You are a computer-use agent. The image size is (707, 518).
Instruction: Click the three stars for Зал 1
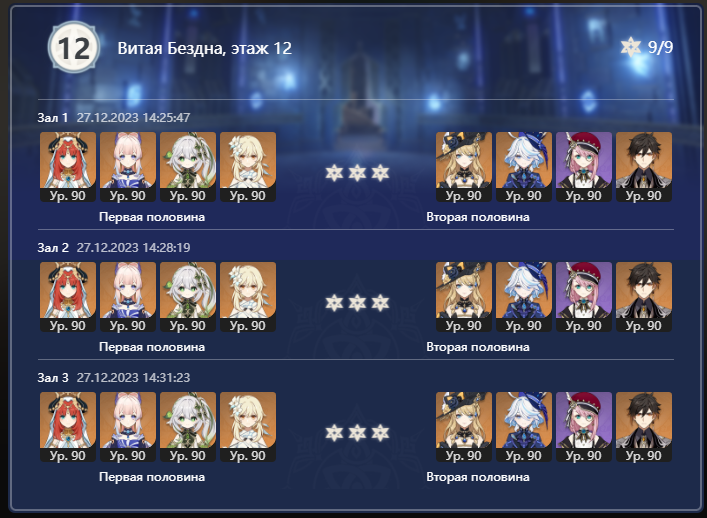[357, 173]
